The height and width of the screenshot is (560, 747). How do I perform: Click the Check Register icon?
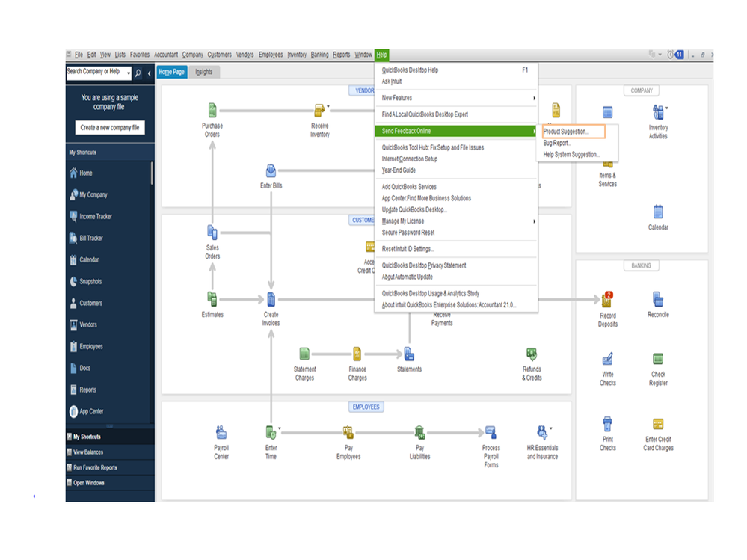pos(658,359)
